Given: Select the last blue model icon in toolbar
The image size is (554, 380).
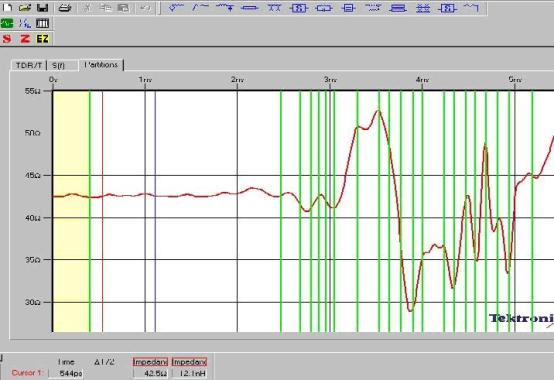Looking at the screenshot, I should coord(471,7).
